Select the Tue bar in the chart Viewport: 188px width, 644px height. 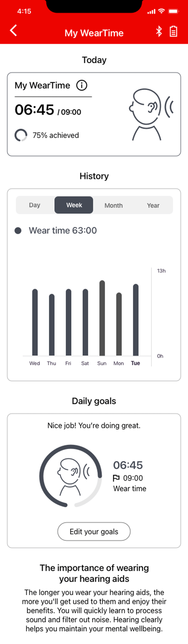click(136, 320)
